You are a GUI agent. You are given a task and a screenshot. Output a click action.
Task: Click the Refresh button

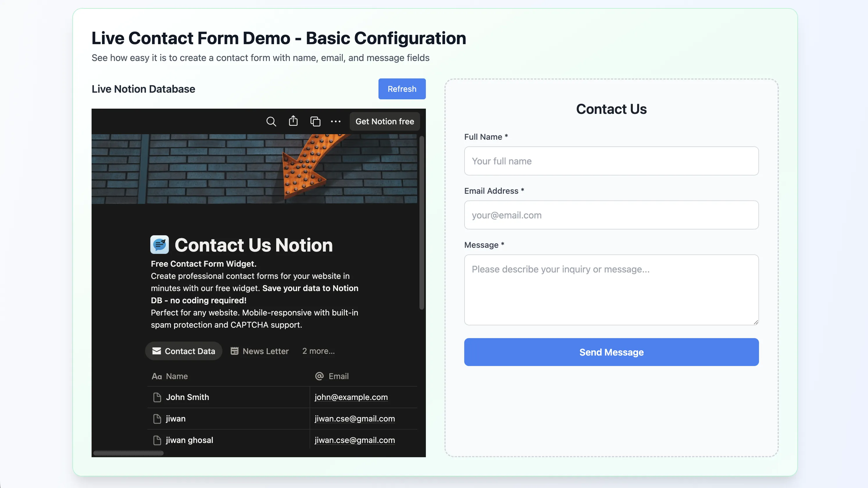(402, 89)
